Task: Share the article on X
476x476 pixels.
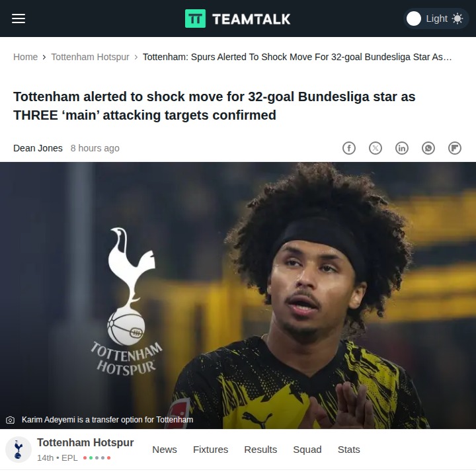Action: [x=376, y=148]
